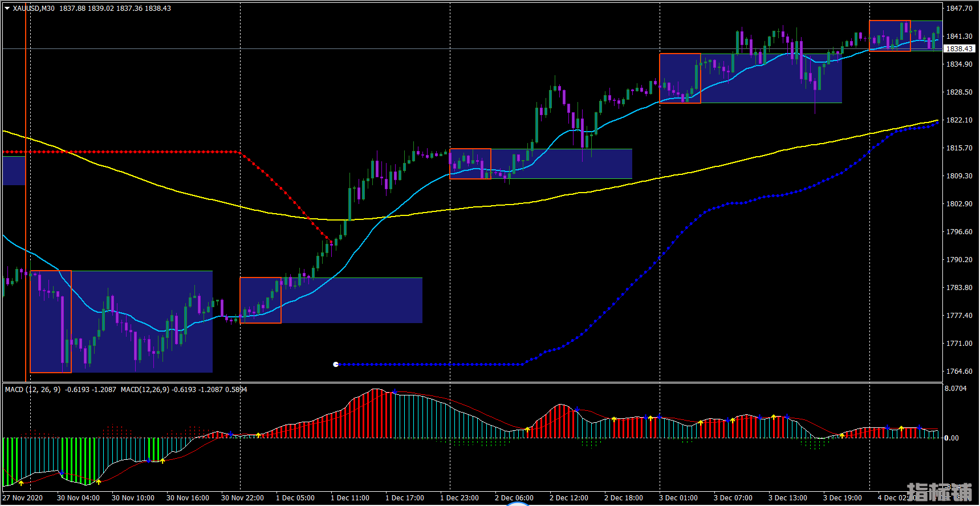Click the first yellow up arrow on MACD
This screenshot has height=506, width=980.
pos(21,483)
